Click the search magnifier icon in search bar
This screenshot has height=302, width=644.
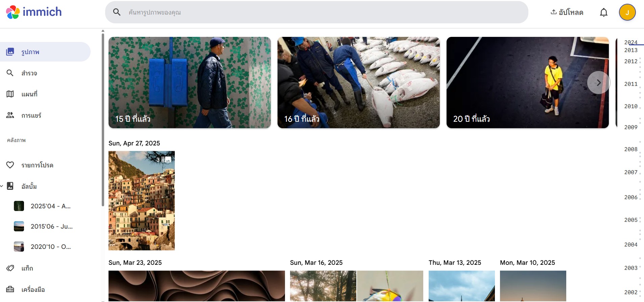(x=117, y=12)
